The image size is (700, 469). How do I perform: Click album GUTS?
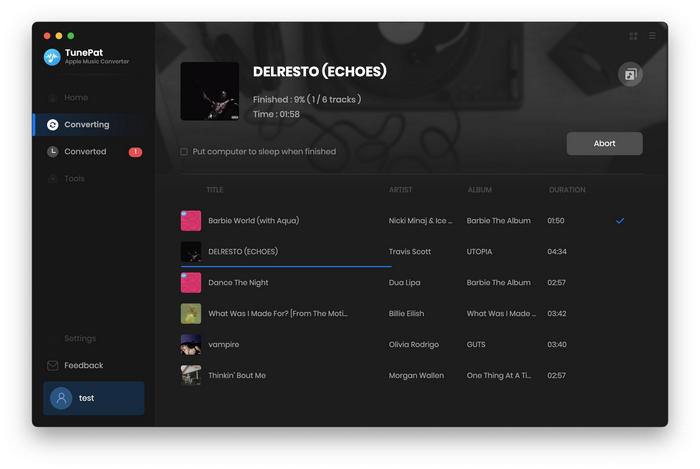476,345
